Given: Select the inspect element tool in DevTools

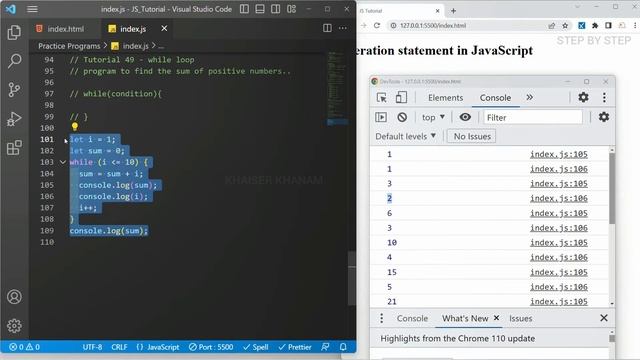Looking at the screenshot, I should point(382,98).
